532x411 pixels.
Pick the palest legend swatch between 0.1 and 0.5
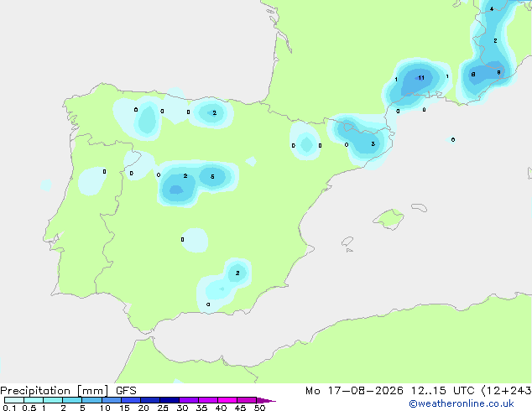(14, 400)
